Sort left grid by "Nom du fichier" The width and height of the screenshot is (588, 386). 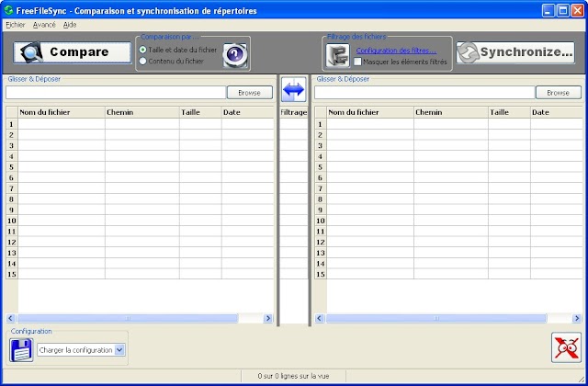point(62,112)
